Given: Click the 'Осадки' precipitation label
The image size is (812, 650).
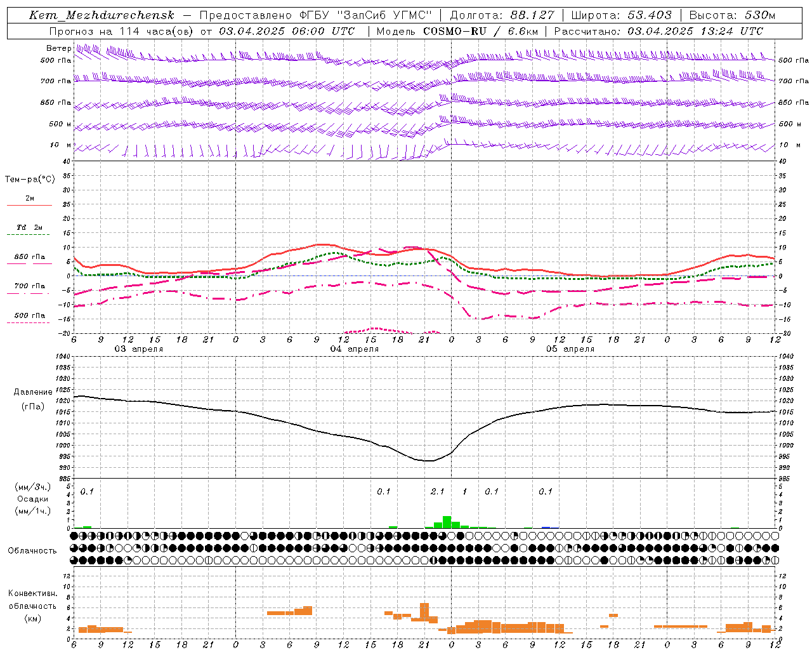Looking at the screenshot, I should click(x=32, y=499).
